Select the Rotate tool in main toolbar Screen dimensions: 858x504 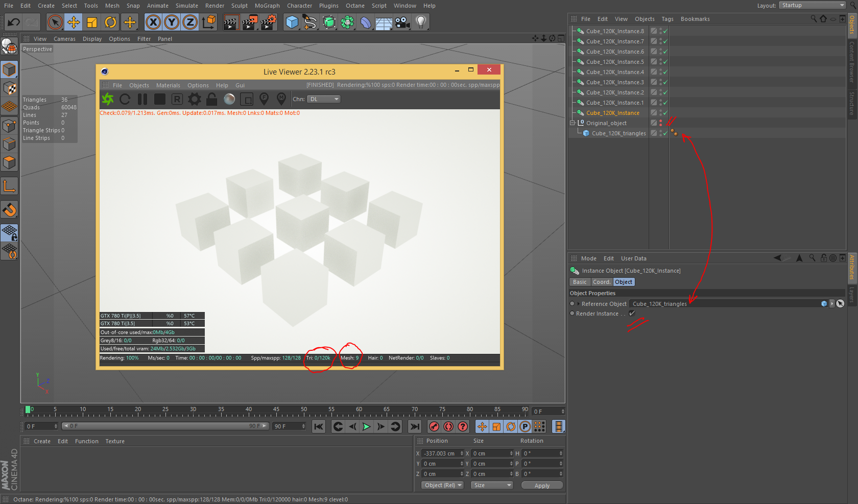pos(110,22)
